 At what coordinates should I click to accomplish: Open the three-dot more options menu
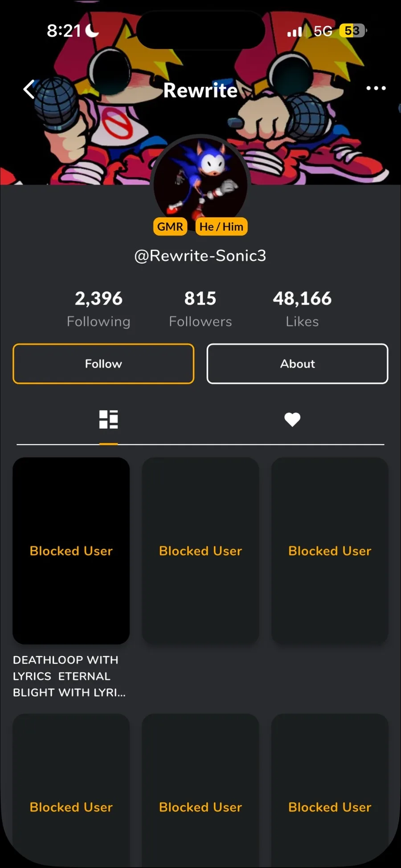pos(376,88)
